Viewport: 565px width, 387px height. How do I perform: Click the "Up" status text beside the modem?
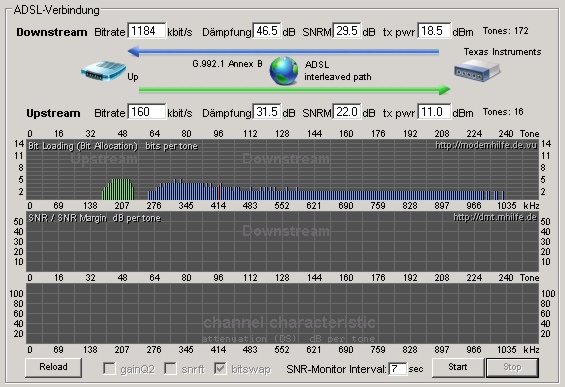133,77
